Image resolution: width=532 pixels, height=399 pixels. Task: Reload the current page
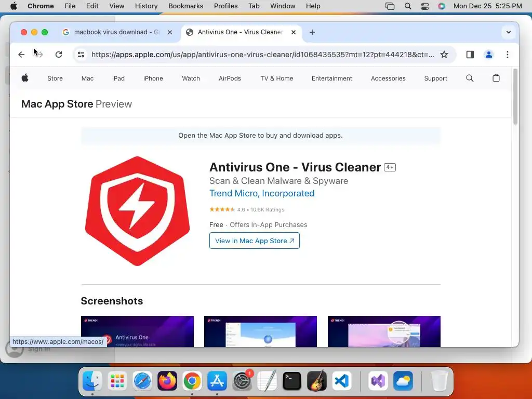[59, 55]
